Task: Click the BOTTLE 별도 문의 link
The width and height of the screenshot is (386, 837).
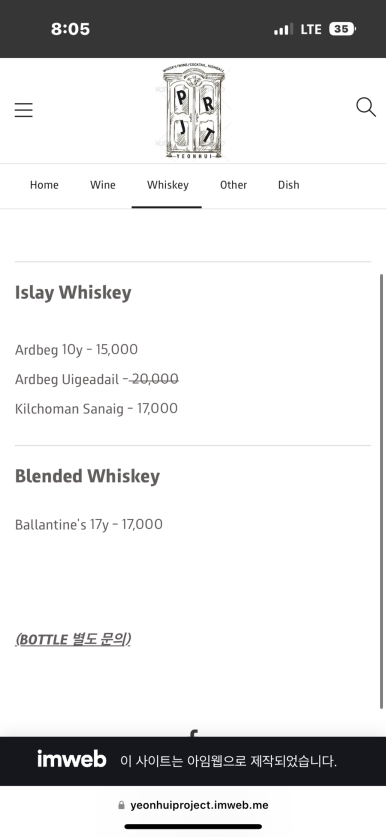Action: click(73, 639)
